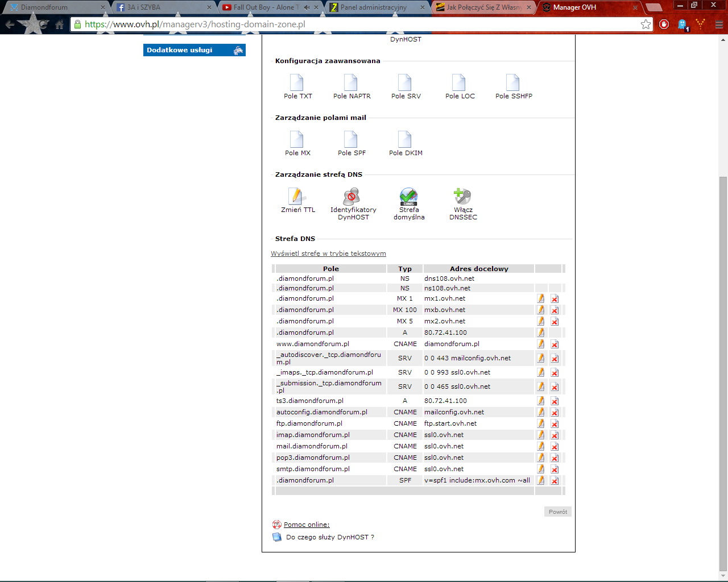This screenshot has width=728, height=582.
Task: Delete the MX 100 mxb.ovh.net record
Action: (555, 310)
